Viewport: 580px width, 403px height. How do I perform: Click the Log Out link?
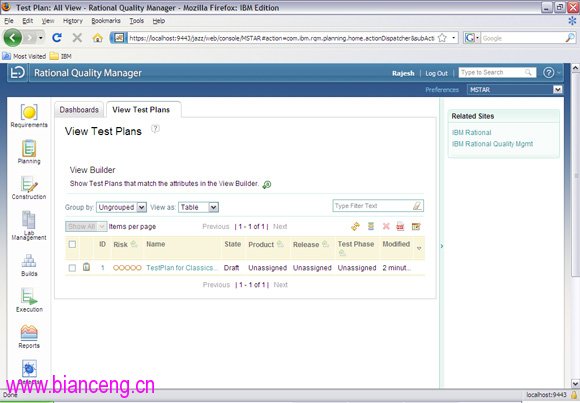point(436,73)
